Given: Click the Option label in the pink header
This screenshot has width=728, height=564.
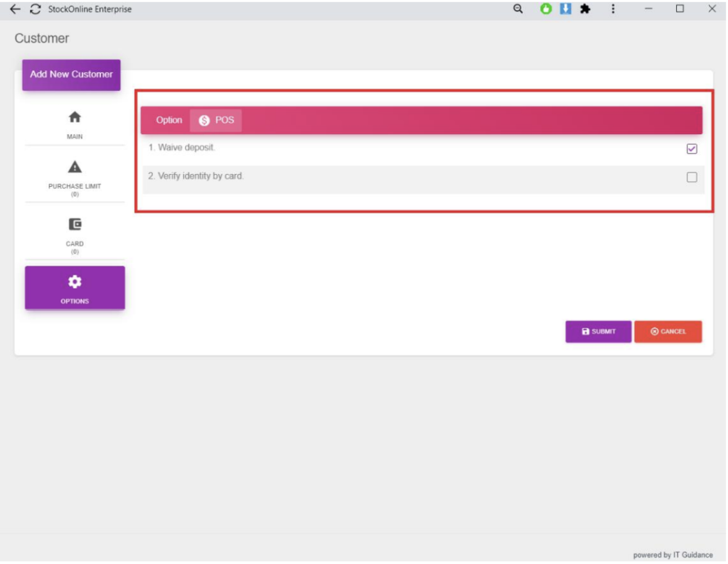Looking at the screenshot, I should pos(169,121).
